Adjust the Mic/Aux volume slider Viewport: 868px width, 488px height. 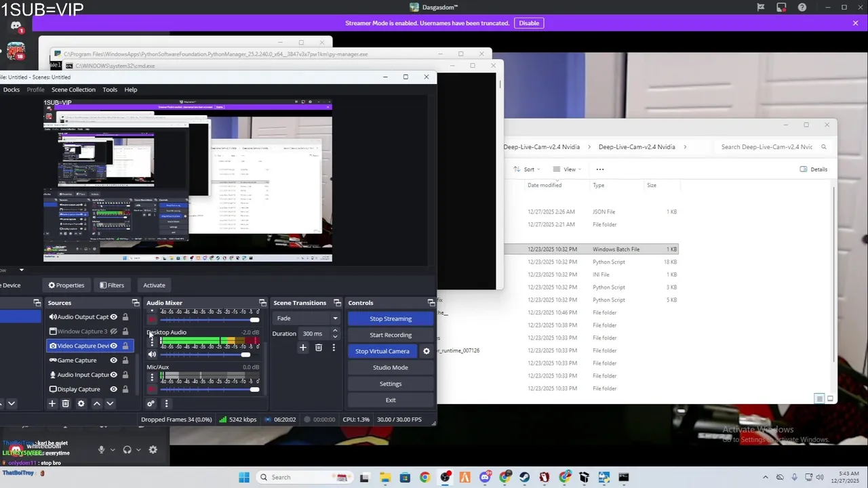click(210, 390)
